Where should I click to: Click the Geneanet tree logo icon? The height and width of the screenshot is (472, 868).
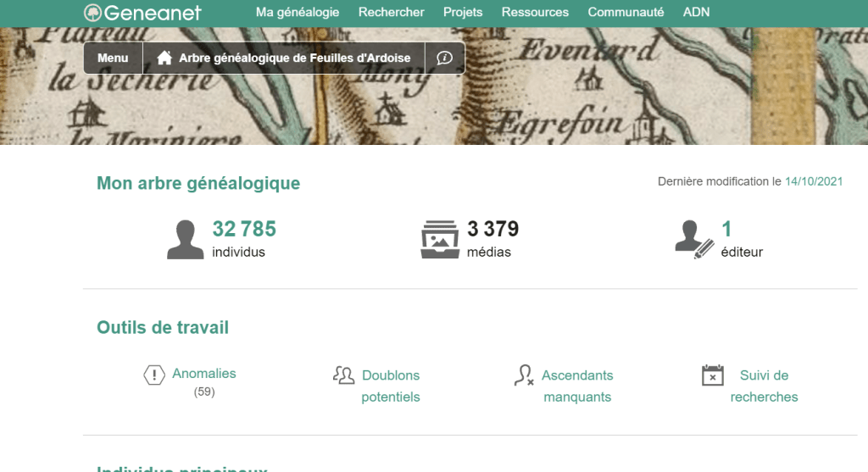92,13
